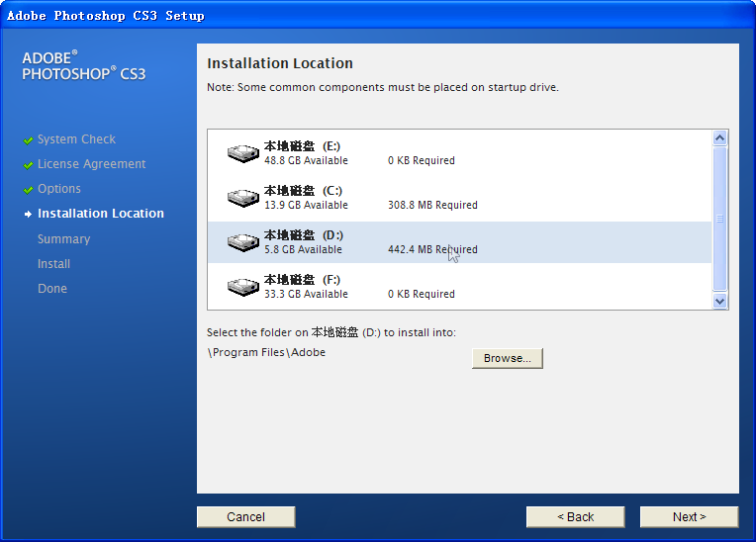Click the Installation Location page heading
The image size is (756, 542).
[x=280, y=63]
